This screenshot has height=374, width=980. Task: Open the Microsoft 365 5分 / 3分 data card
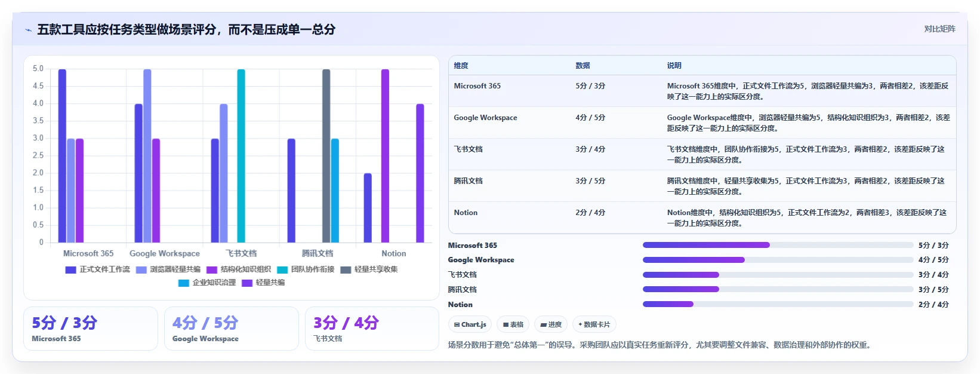pyautogui.click(x=91, y=329)
